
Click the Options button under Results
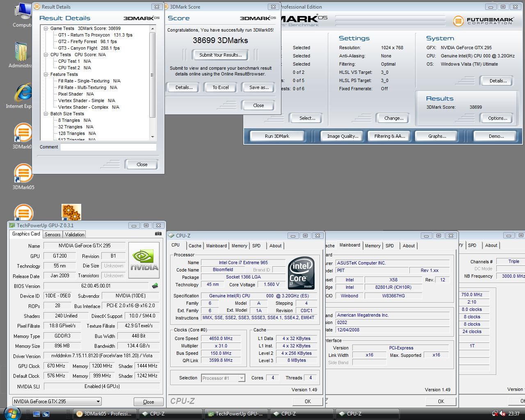pos(497,118)
